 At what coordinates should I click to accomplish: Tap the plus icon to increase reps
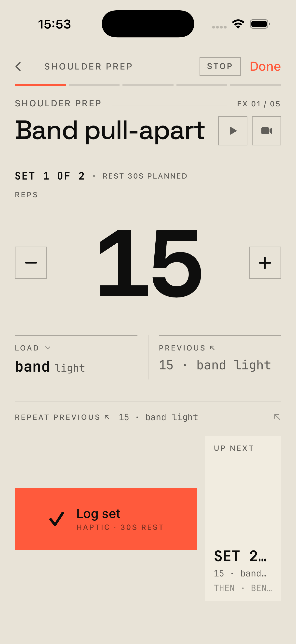click(265, 262)
